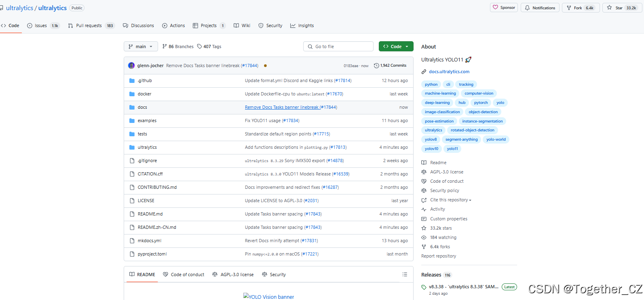Open the Security policy link

[445, 191]
